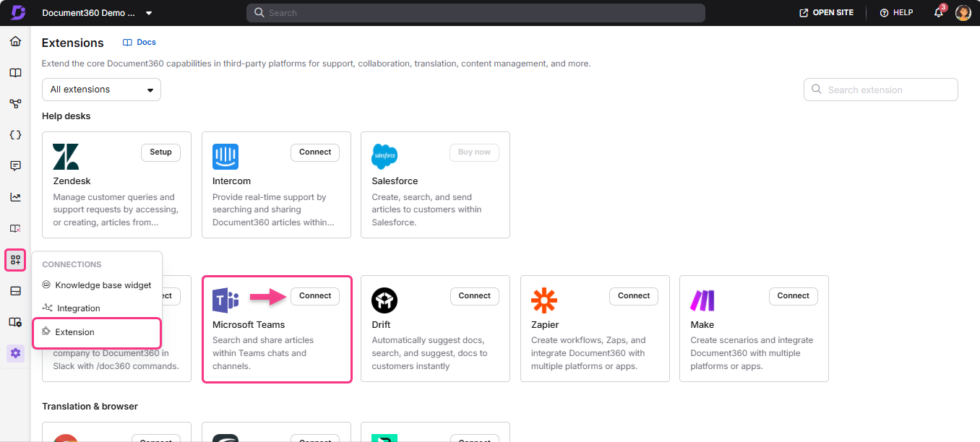Open the Home dashboard from the sidebar
Viewport: 980px width, 442px height.
14,41
